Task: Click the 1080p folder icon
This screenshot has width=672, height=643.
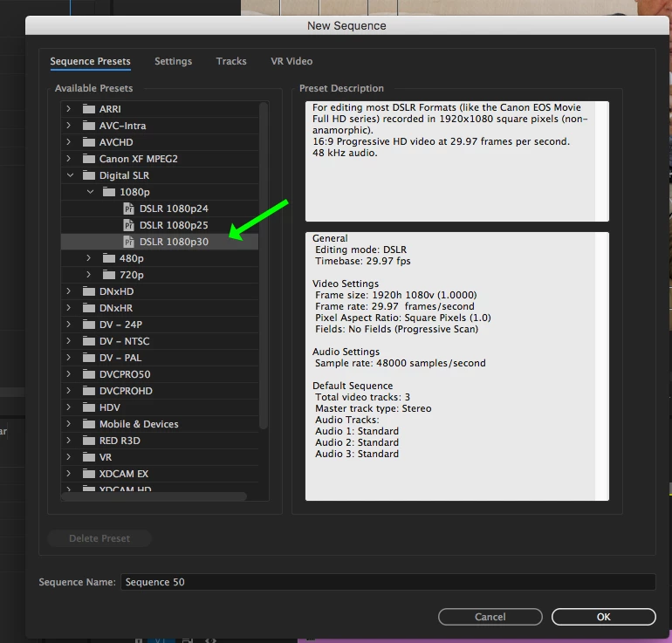Action: [x=109, y=192]
